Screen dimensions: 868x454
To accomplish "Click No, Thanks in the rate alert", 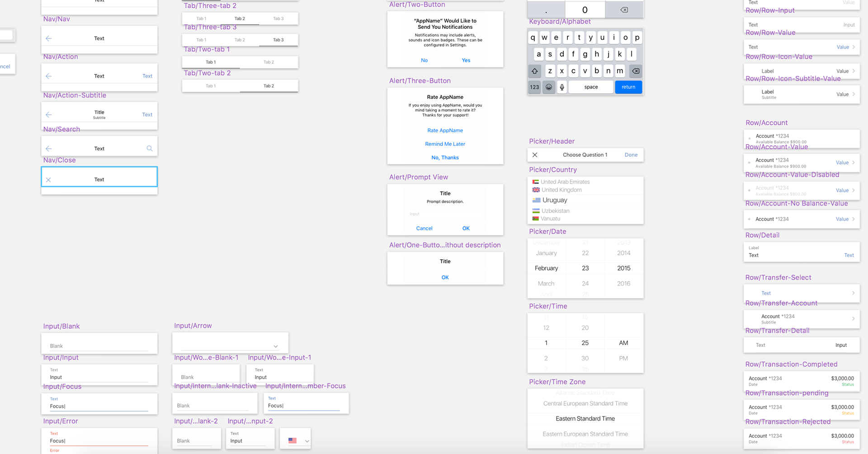I will pyautogui.click(x=445, y=158).
